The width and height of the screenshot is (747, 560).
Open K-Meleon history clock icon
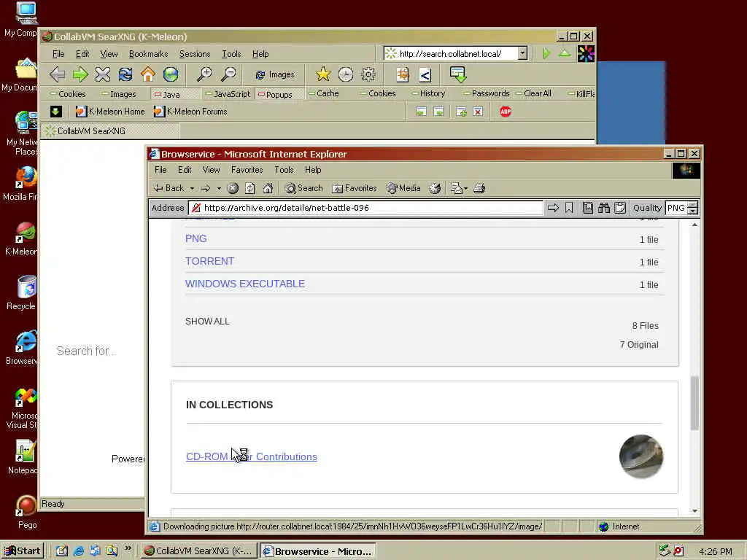point(346,74)
